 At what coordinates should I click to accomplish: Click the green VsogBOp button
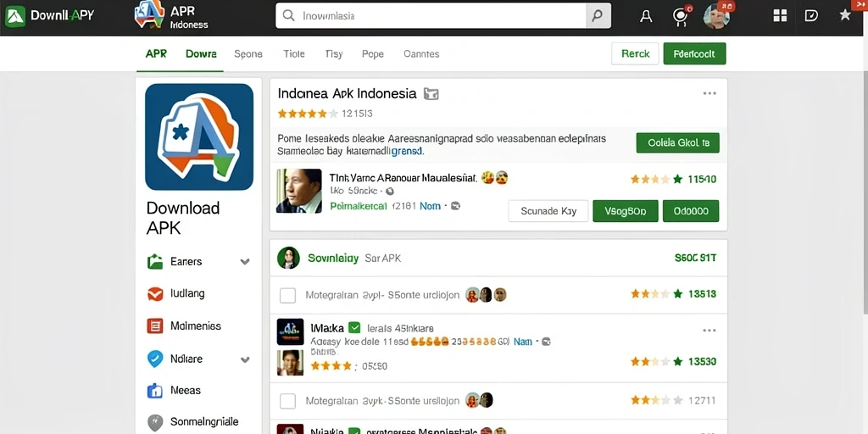tap(625, 211)
